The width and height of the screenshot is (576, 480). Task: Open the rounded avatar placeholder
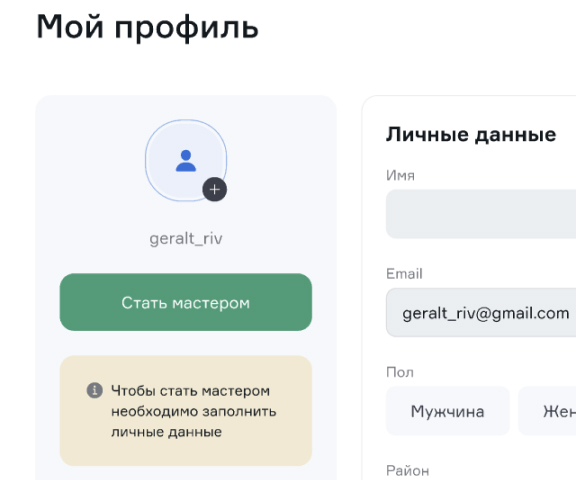pos(186,160)
